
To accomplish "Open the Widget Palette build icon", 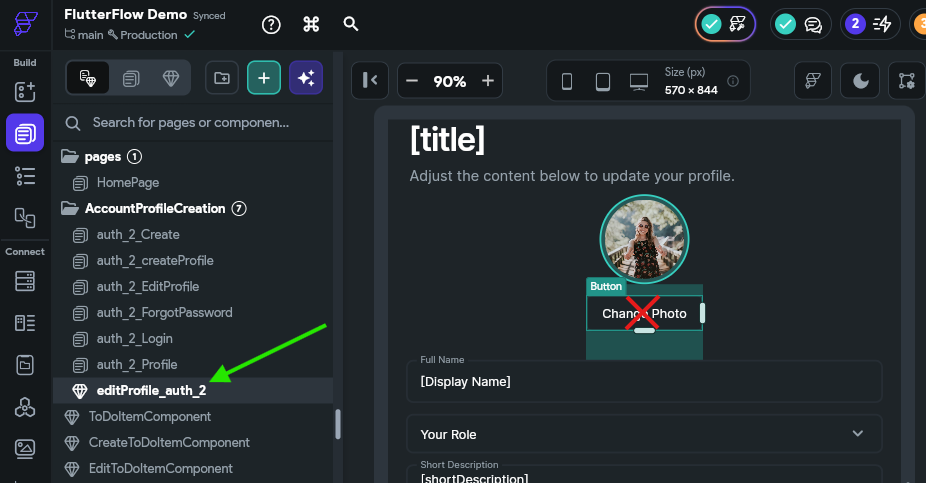I will pyautogui.click(x=25, y=92).
